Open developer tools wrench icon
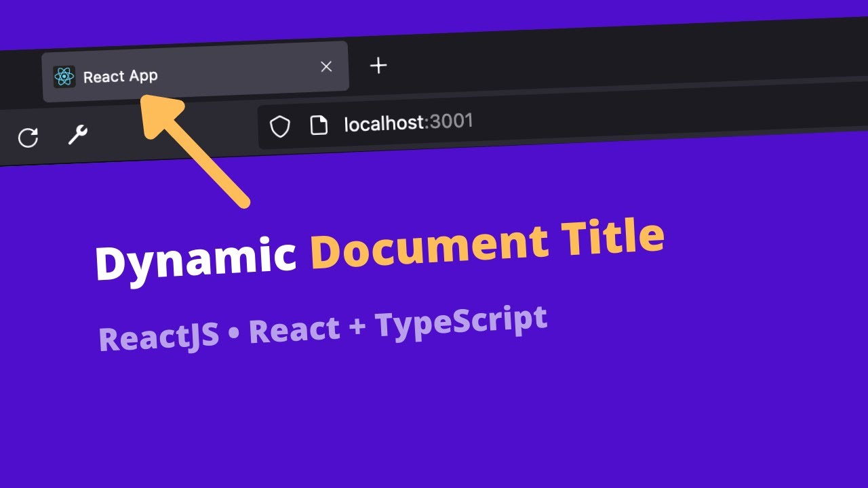The height and width of the screenshot is (488, 868). point(78,136)
